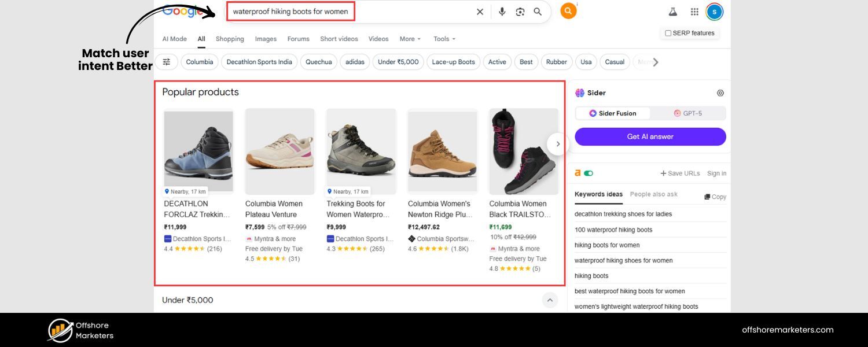Open the search filters sliders icon
868x347 pixels.
pos(166,61)
